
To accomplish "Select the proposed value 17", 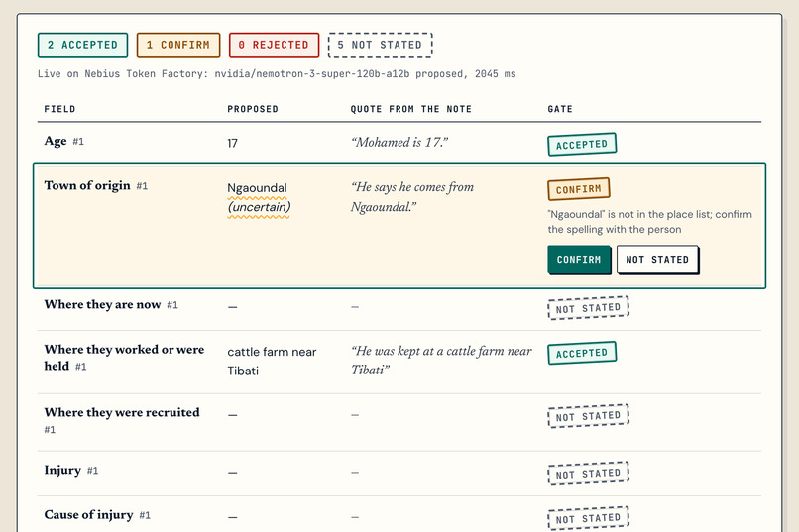I will (232, 143).
